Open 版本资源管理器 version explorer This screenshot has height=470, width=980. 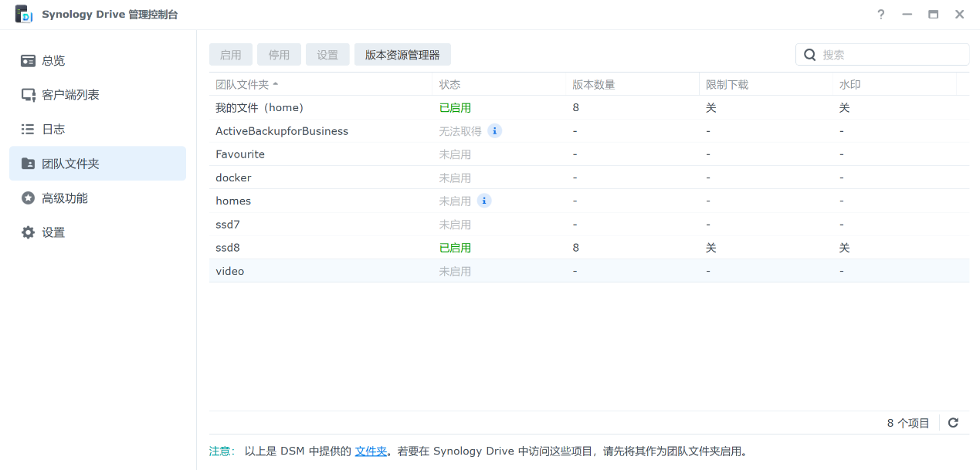point(402,55)
